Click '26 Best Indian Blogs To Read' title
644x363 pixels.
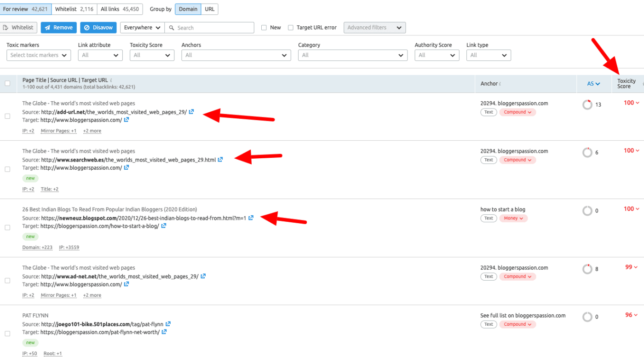[x=109, y=209]
